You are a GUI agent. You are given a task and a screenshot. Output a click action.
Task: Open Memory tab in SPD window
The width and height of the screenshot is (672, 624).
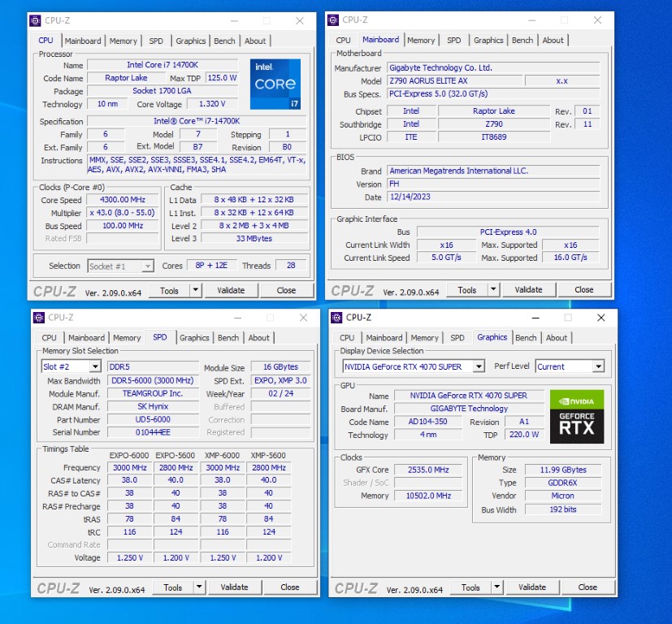[x=127, y=338]
